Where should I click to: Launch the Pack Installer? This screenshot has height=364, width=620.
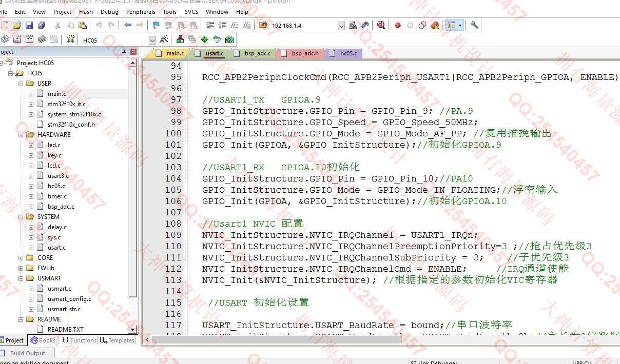(x=229, y=39)
